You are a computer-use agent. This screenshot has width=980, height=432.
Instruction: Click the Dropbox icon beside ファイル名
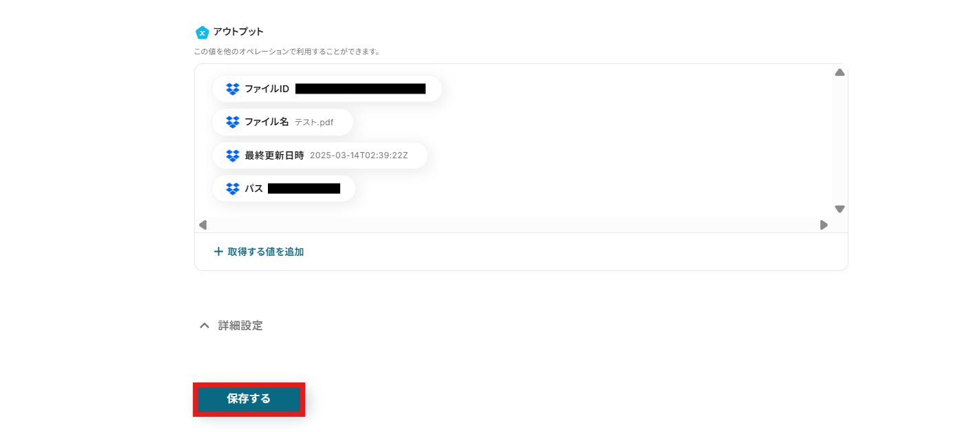(233, 122)
